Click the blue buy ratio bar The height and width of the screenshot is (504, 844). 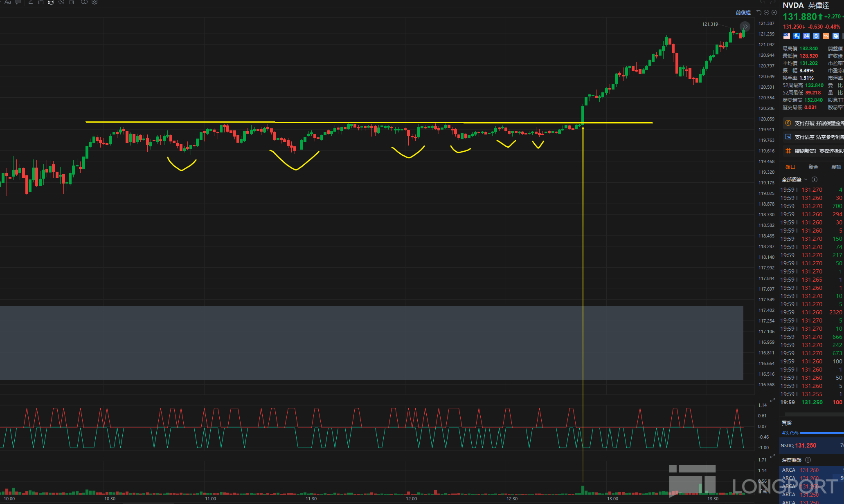(x=821, y=432)
